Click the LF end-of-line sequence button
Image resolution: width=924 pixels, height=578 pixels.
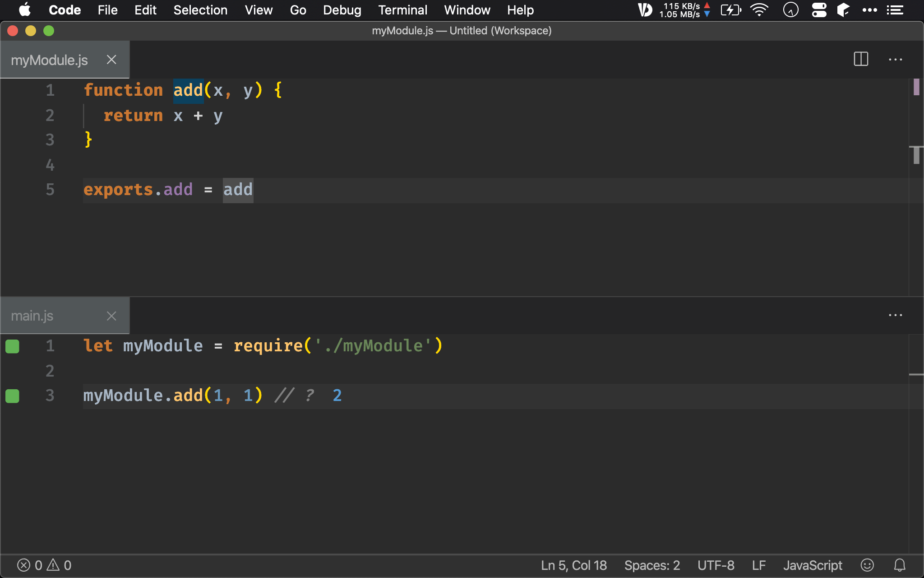point(758,565)
